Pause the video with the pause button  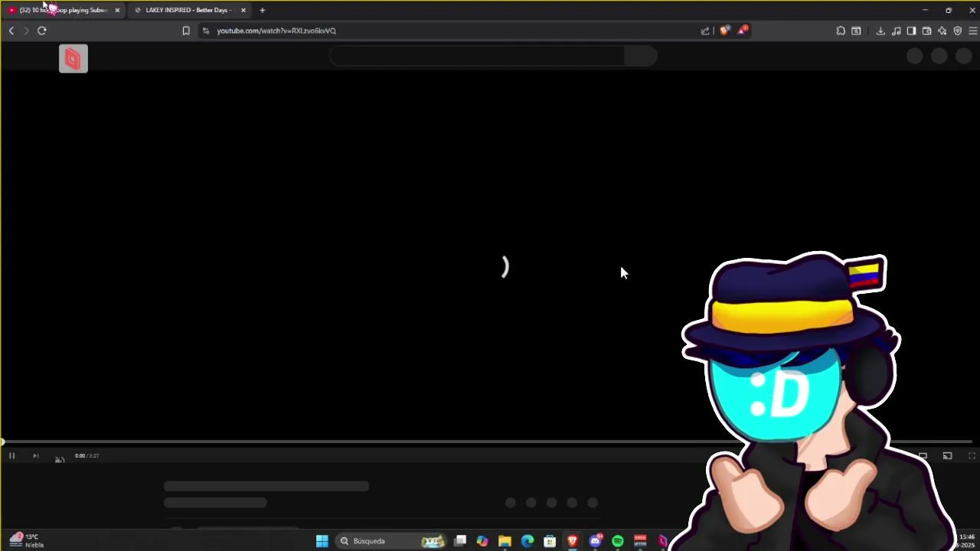[11, 455]
